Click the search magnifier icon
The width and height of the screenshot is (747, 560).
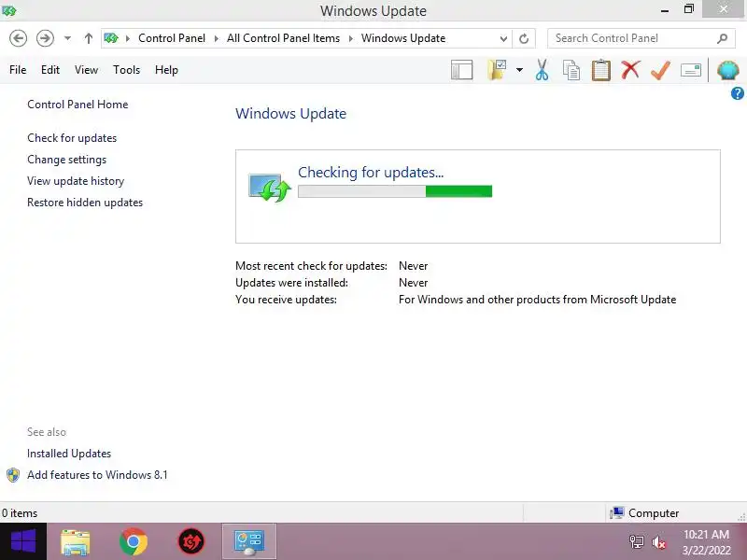tap(722, 38)
